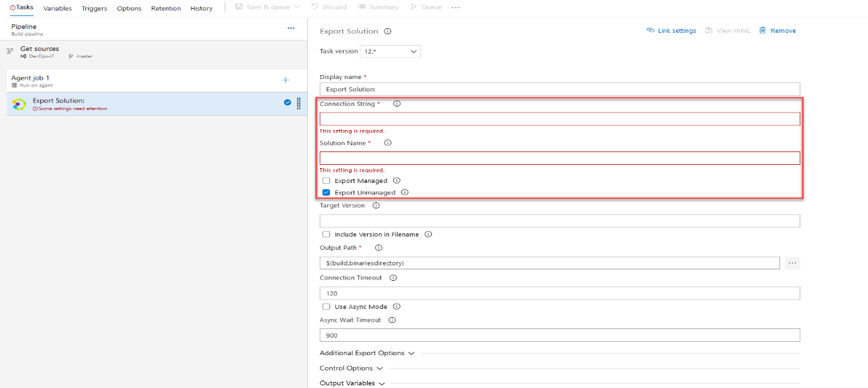Screen dimensions: 868x388
Task: Remove the Export Solution task
Action: (x=777, y=31)
